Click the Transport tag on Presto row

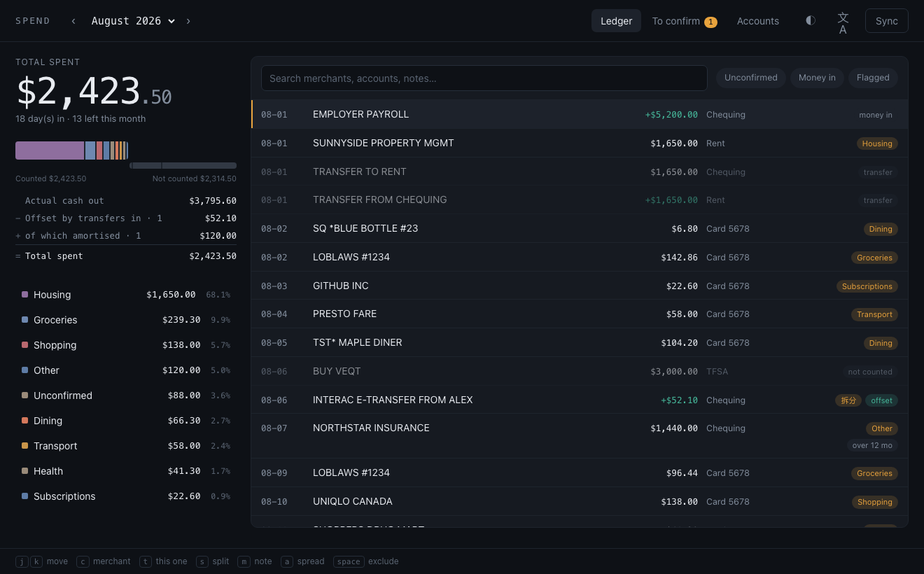[874, 314]
